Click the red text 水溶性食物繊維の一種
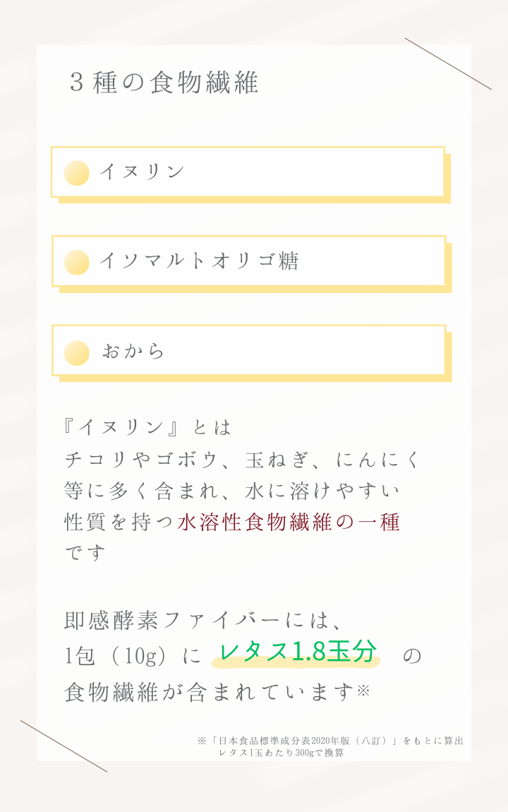The height and width of the screenshot is (812, 508). point(289,522)
